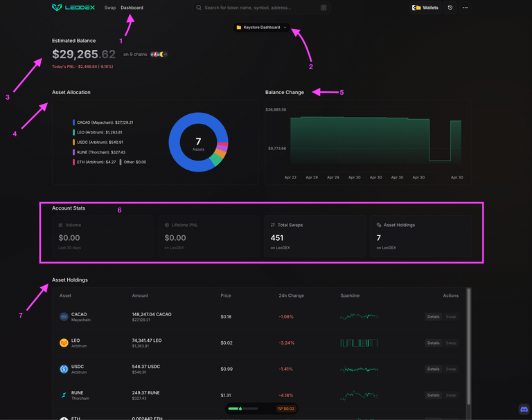Click the donut chart center '7 Assets'
532x420 pixels.
click(x=199, y=143)
